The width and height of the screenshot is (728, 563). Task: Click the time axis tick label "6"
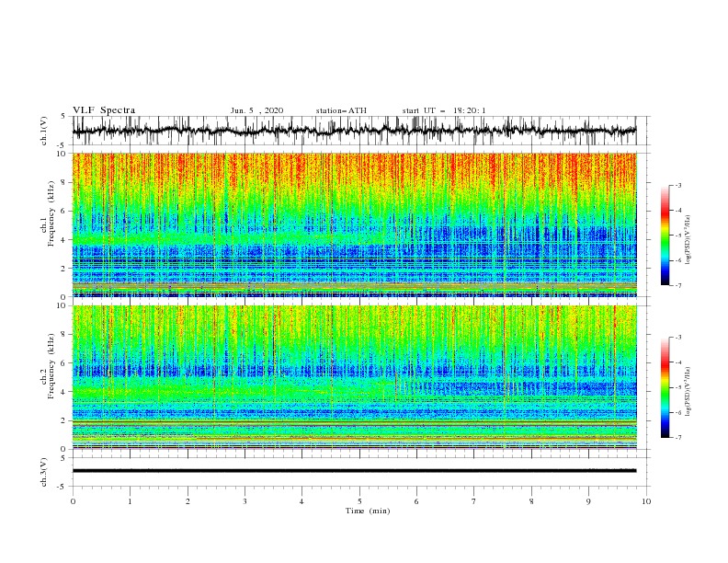click(416, 501)
